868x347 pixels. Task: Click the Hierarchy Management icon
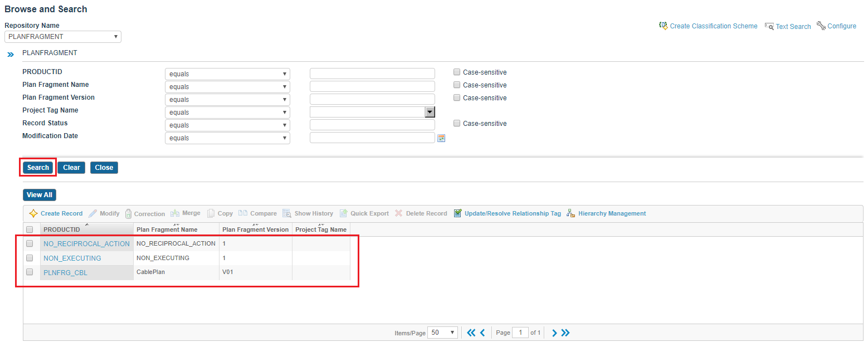[x=570, y=213]
